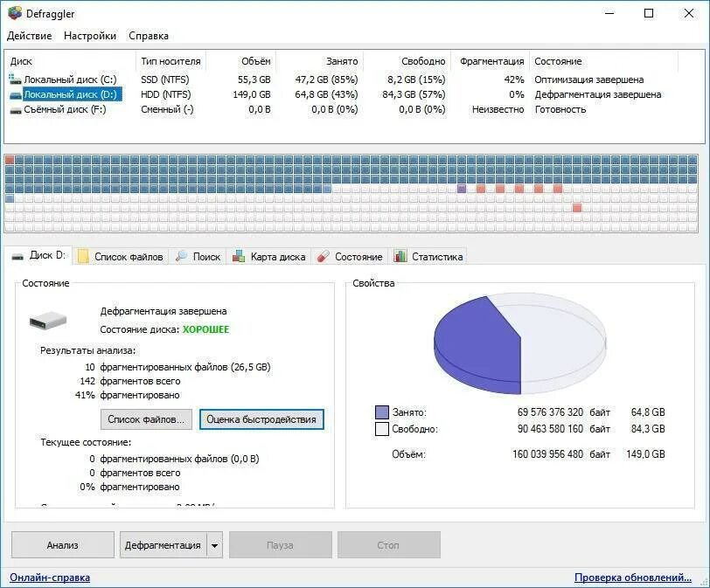
Task: Click the 8,2 GB (15%) free cell
Action: click(x=416, y=80)
